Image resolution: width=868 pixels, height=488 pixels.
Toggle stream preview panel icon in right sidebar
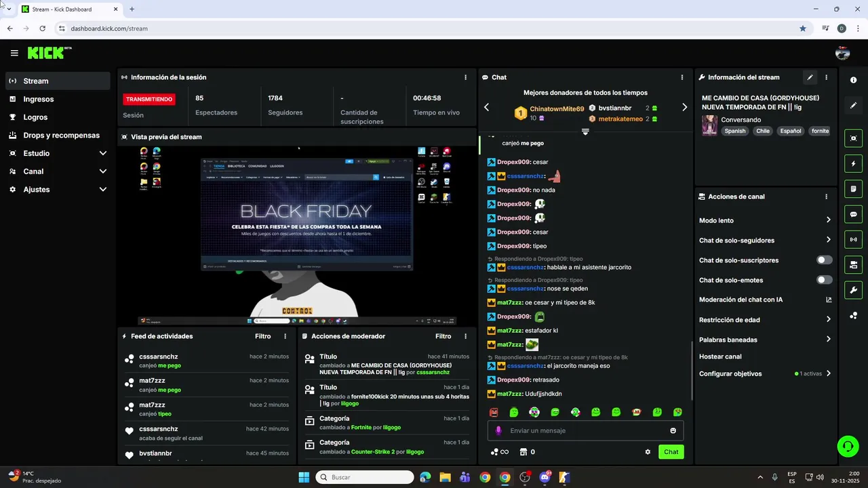point(853,138)
